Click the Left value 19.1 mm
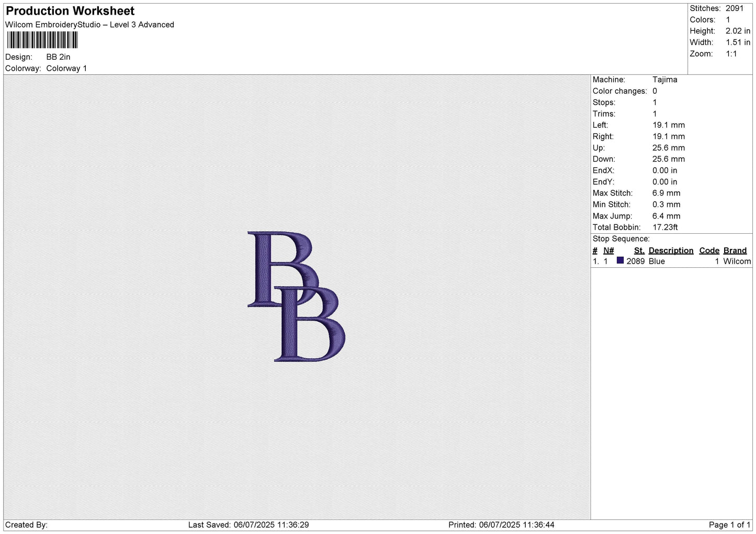This screenshot has width=756, height=534. [x=668, y=125]
